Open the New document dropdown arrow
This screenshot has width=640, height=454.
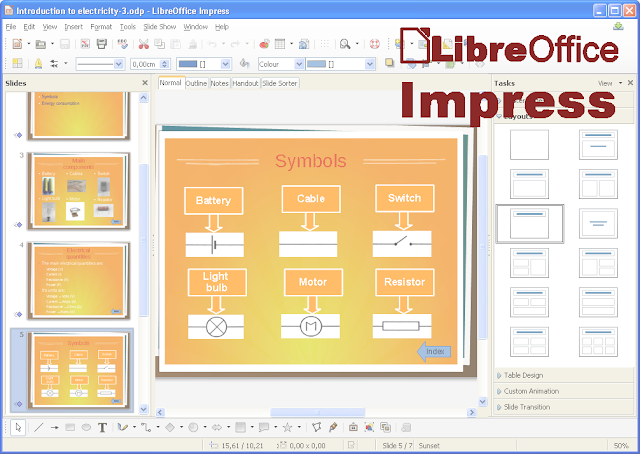coord(29,44)
